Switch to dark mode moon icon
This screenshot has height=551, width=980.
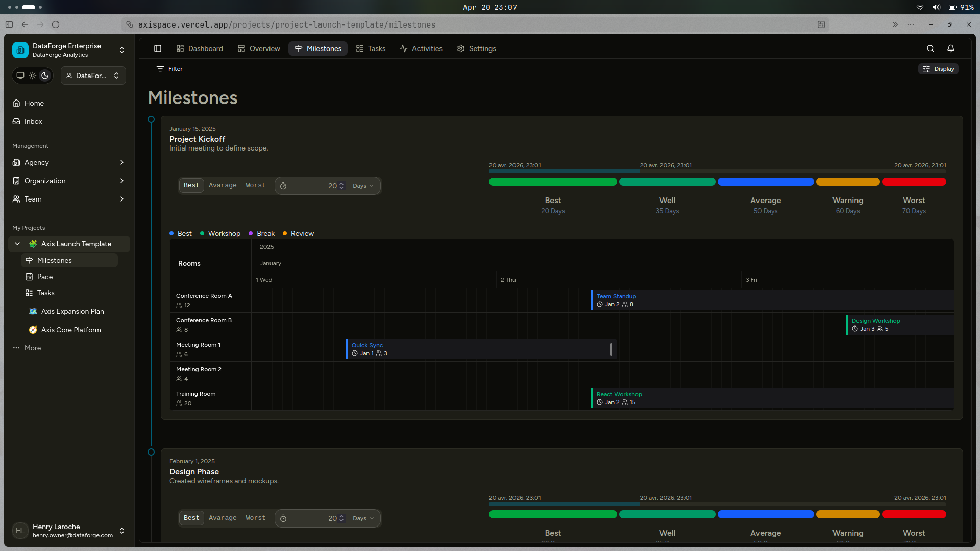click(x=45, y=76)
